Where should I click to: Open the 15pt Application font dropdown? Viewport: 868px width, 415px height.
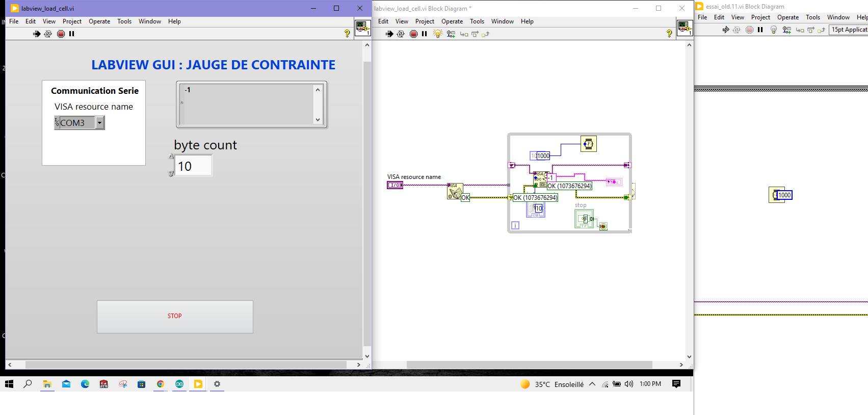pos(849,30)
